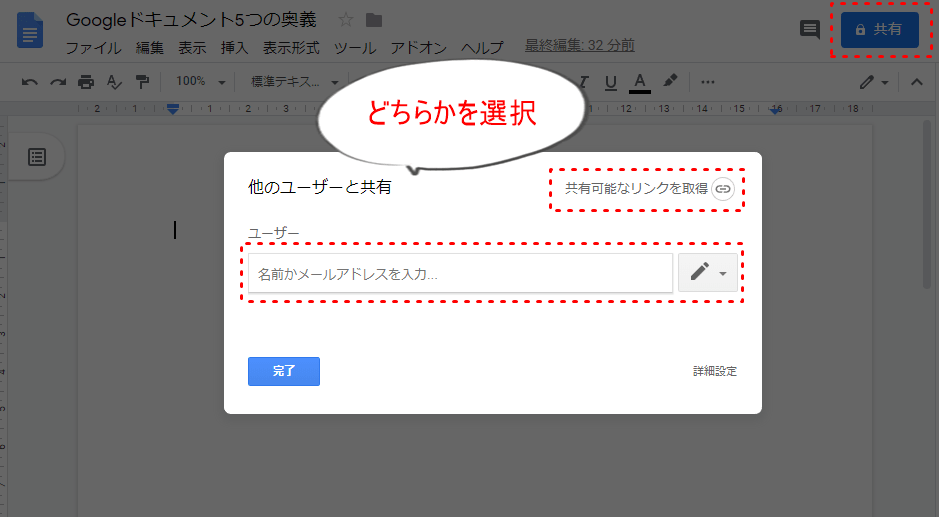Click the paint format roller icon
Viewport: 939px width, 517px height.
[x=142, y=82]
